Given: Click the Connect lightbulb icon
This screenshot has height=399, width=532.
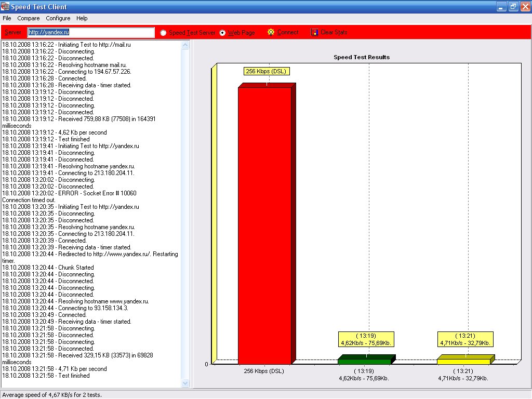Looking at the screenshot, I should (x=271, y=32).
